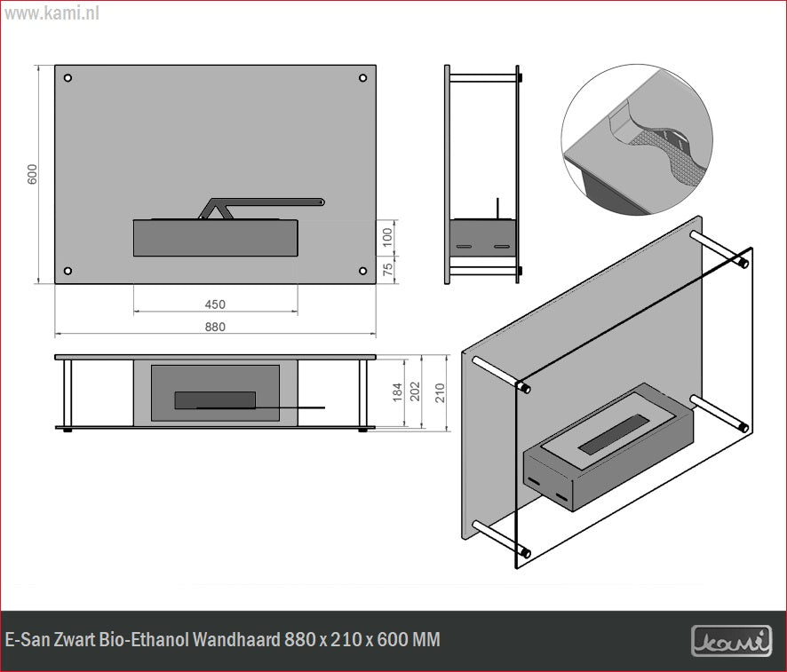Click the burner slot in the top view
The image size is (787, 672).
click(x=215, y=400)
